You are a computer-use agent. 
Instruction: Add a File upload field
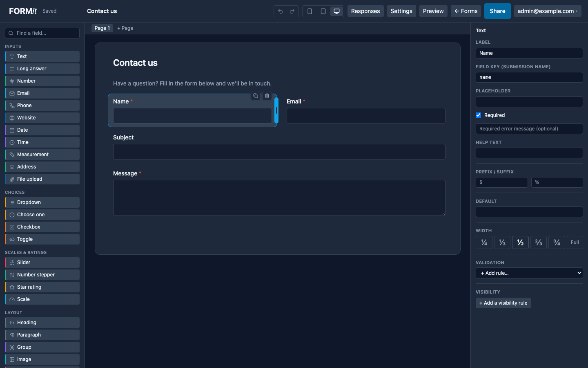coord(42,179)
